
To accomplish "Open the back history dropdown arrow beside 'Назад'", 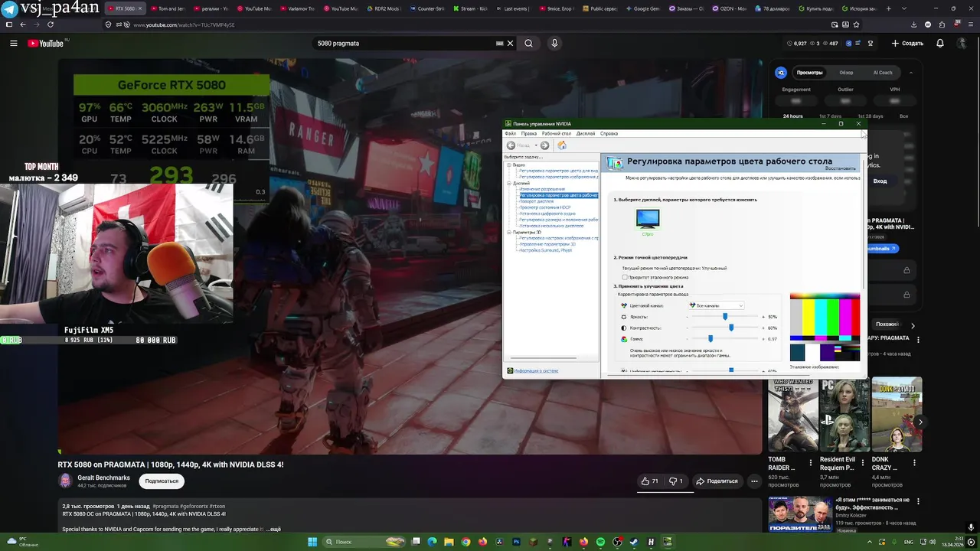I will pyautogui.click(x=536, y=145).
